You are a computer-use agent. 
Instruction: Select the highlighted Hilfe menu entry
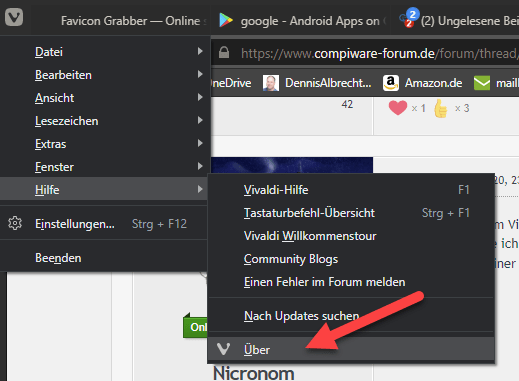[104, 189]
